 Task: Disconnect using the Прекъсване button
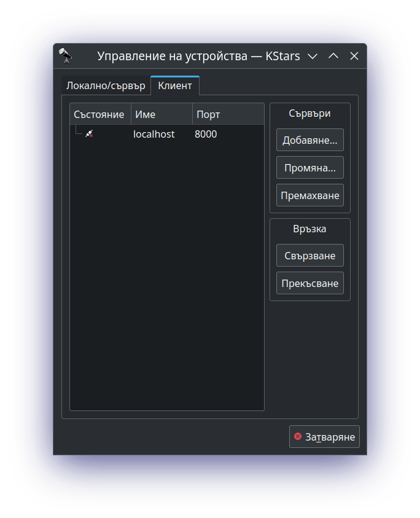pyautogui.click(x=309, y=283)
